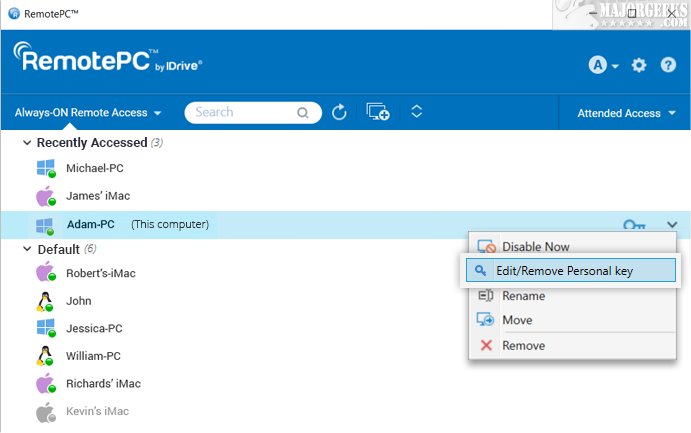Click the red X Remove icon
This screenshot has width=691, height=433.
486,345
